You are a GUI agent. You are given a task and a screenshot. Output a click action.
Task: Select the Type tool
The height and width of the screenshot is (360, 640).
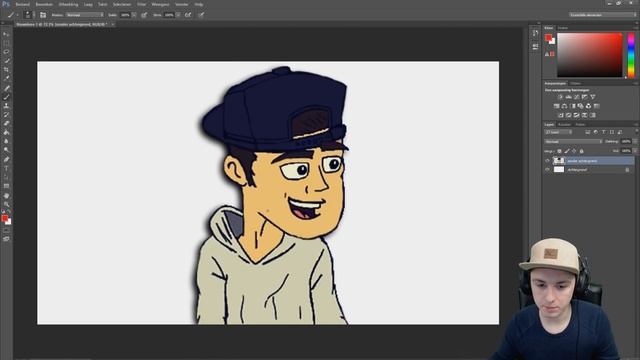[x=6, y=169]
